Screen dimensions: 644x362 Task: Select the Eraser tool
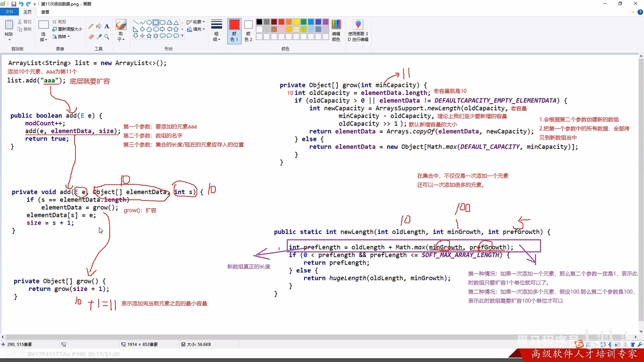coord(91,37)
